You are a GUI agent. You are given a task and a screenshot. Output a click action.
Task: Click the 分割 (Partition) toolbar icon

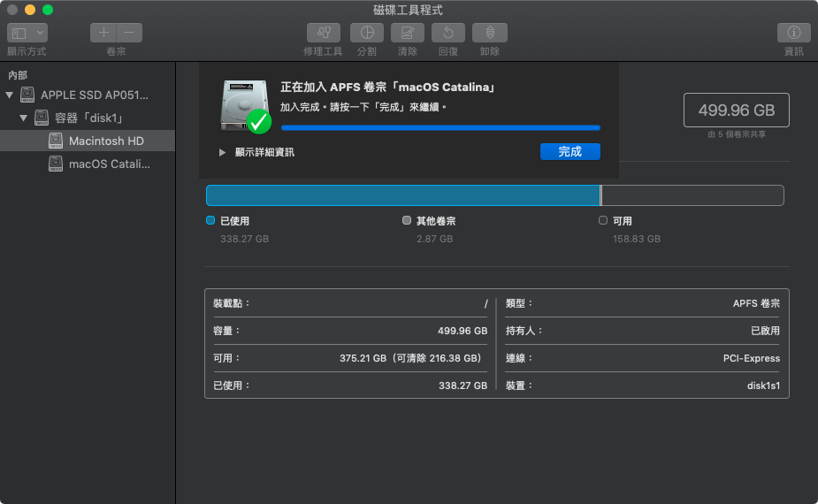tap(366, 33)
